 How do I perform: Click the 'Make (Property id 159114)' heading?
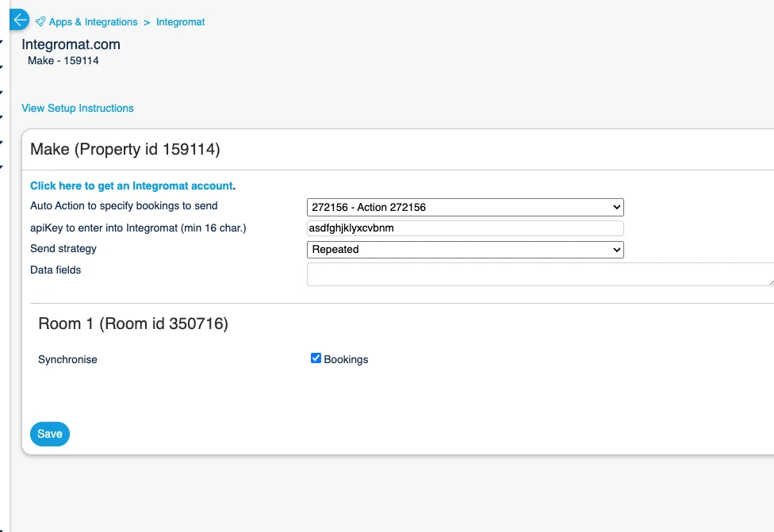125,149
